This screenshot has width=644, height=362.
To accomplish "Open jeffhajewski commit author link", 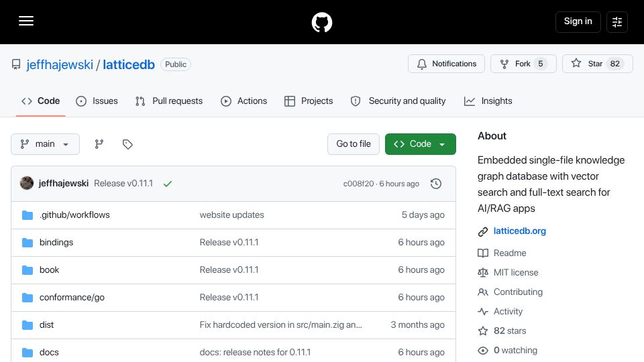I will click(x=63, y=184).
